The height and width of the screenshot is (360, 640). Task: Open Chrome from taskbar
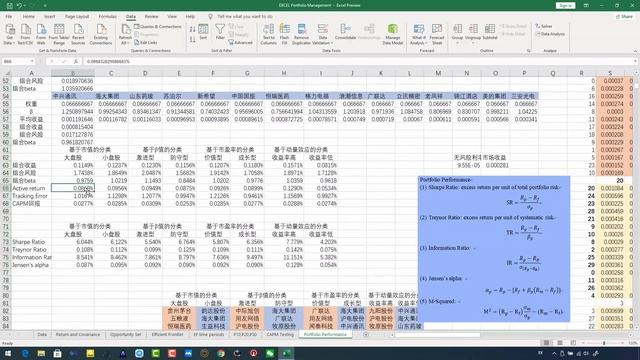[x=221, y=353]
